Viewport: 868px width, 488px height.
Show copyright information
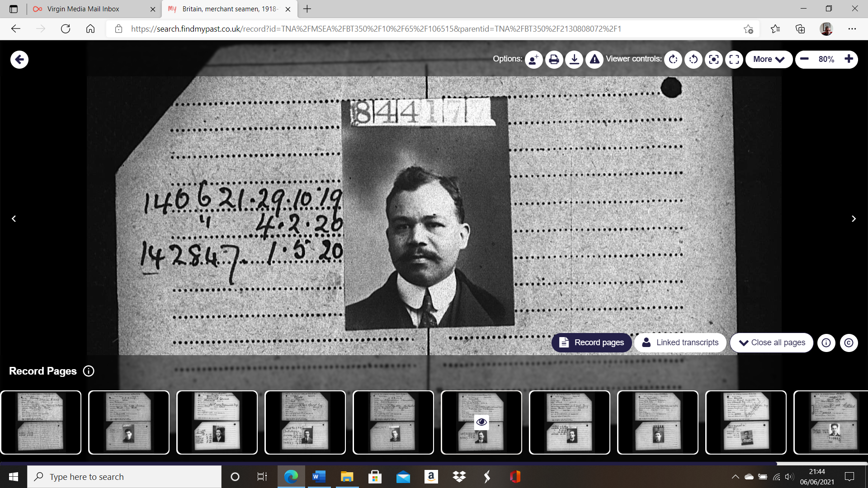(x=849, y=343)
